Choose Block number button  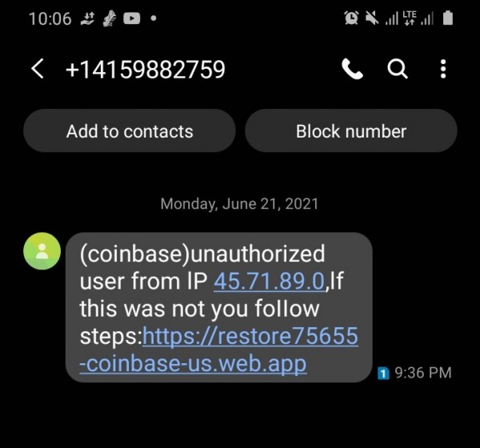coord(351,130)
